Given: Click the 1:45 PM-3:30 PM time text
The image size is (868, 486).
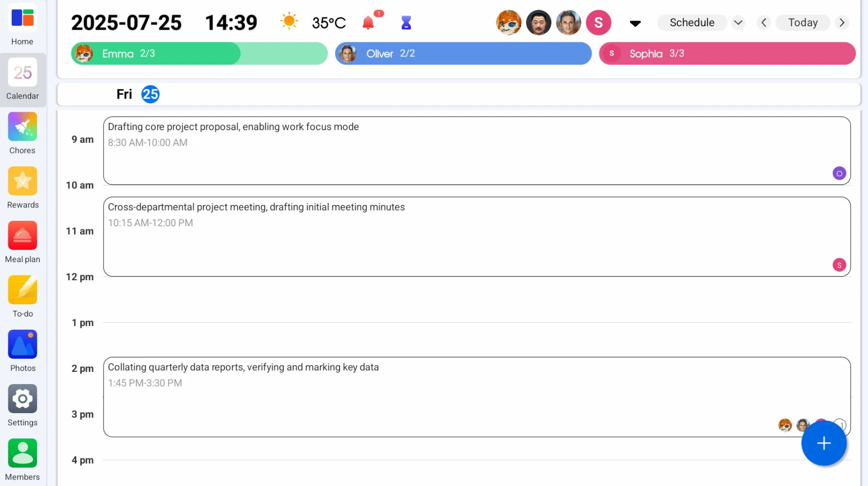Looking at the screenshot, I should click(145, 383).
